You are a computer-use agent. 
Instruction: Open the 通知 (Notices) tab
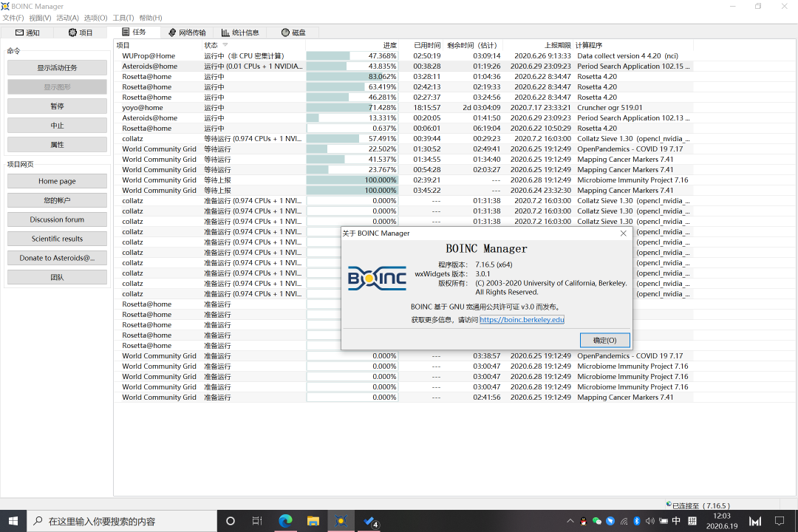point(27,33)
